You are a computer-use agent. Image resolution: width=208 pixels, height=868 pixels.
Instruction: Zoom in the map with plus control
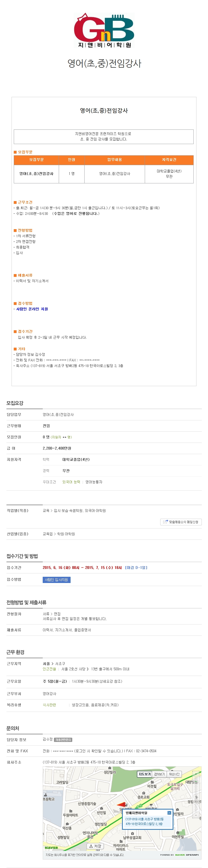[x=196, y=774]
